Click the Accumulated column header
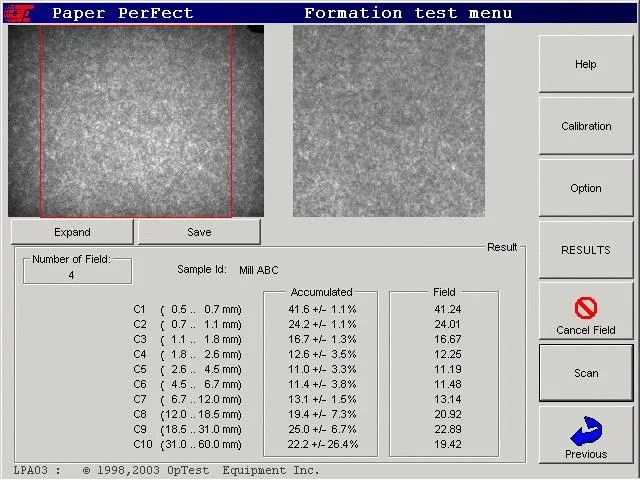Viewport: 640px width, 480px height. point(321,292)
